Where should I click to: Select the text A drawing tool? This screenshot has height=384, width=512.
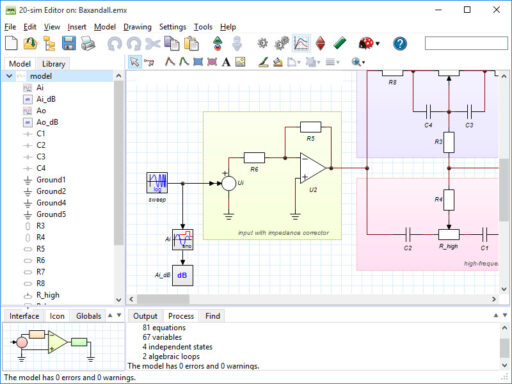pos(226,62)
